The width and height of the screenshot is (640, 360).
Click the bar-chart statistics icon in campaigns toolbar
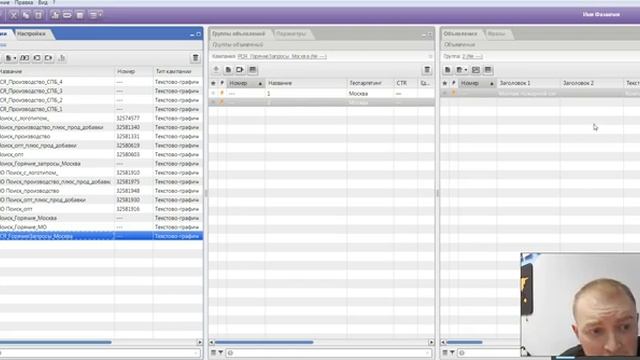[62, 58]
